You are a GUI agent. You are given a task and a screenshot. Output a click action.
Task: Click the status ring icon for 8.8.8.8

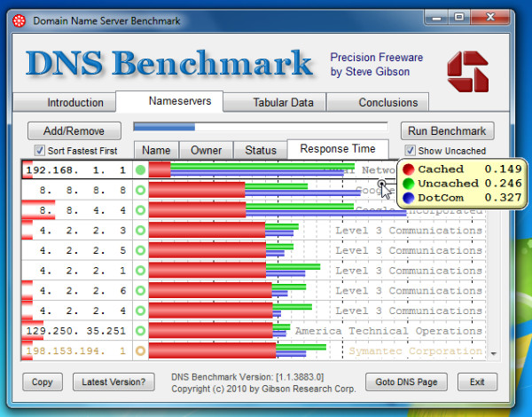(x=140, y=190)
